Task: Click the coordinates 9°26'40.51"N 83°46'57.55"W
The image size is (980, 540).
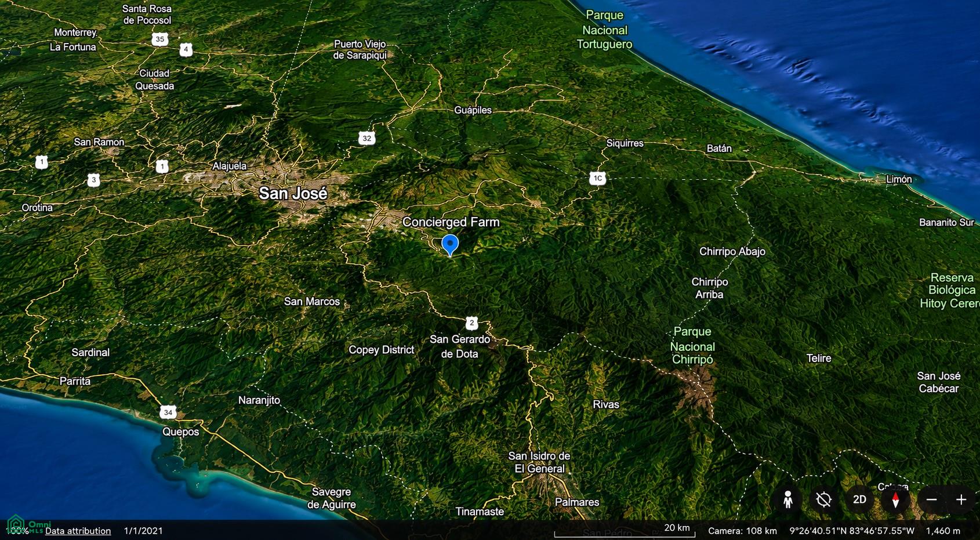Action: click(x=852, y=531)
